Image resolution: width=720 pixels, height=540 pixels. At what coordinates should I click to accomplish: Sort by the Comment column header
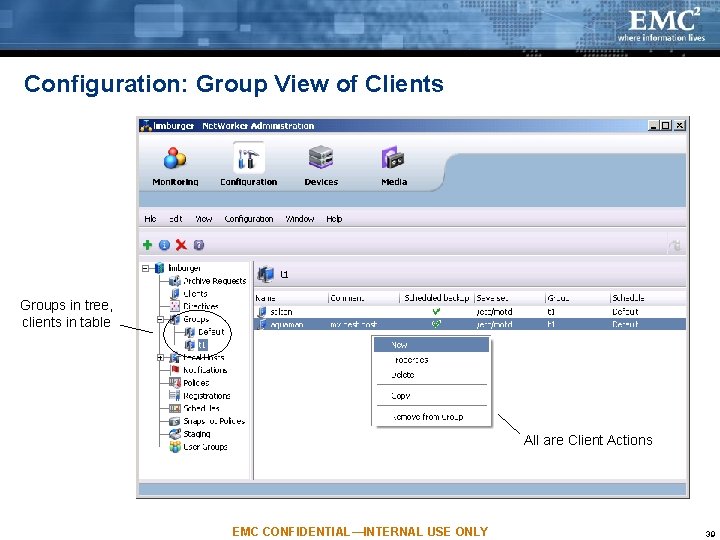[364, 298]
